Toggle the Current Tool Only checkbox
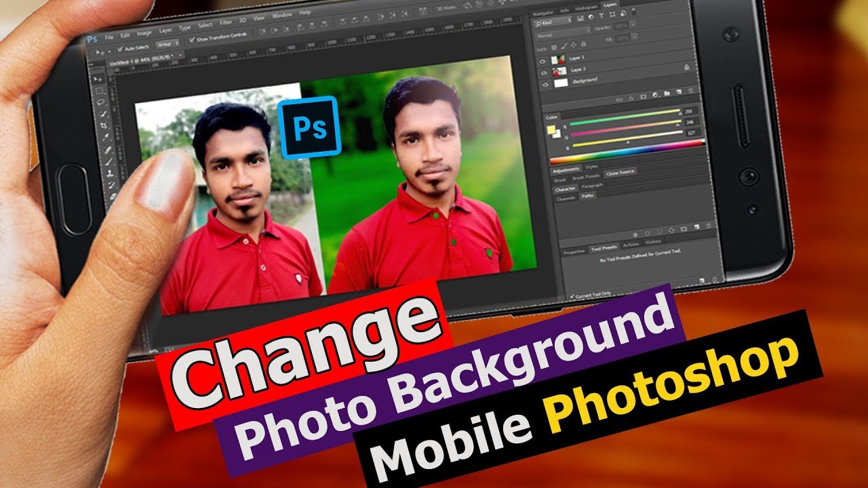The height and width of the screenshot is (488, 868). [572, 296]
